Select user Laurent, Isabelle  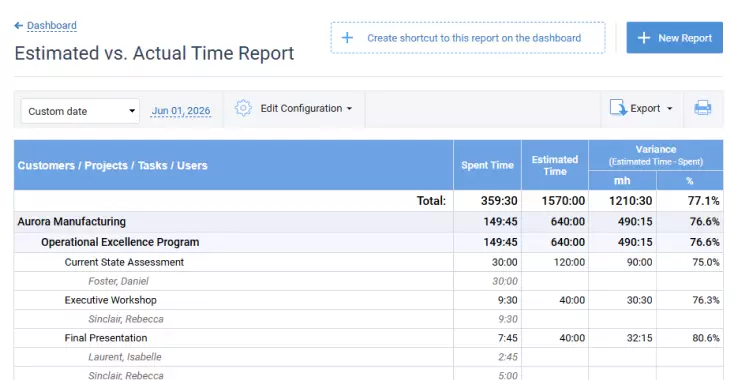click(125, 357)
